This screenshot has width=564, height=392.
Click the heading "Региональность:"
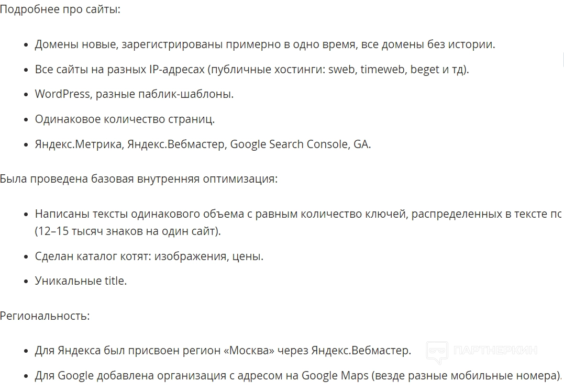[45, 316]
